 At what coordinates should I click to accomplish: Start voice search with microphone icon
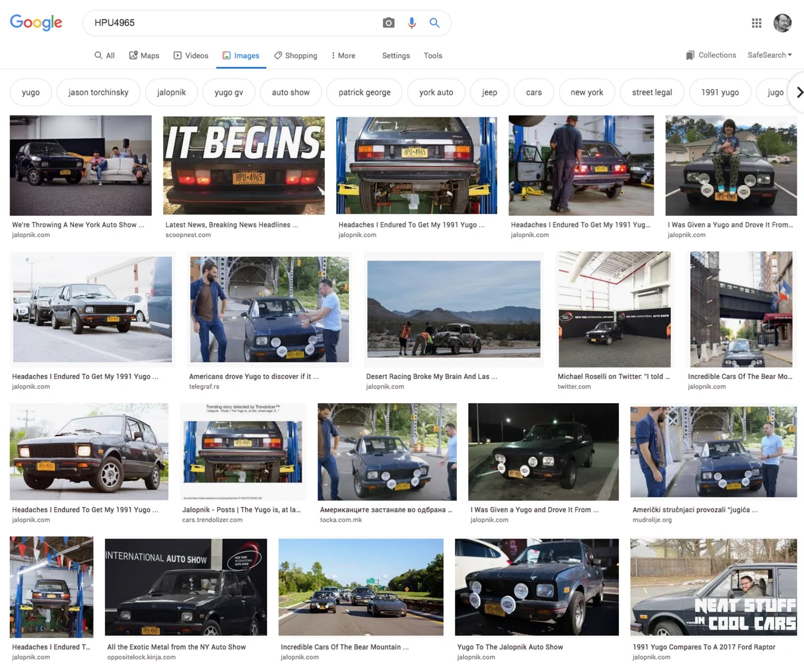click(x=412, y=23)
